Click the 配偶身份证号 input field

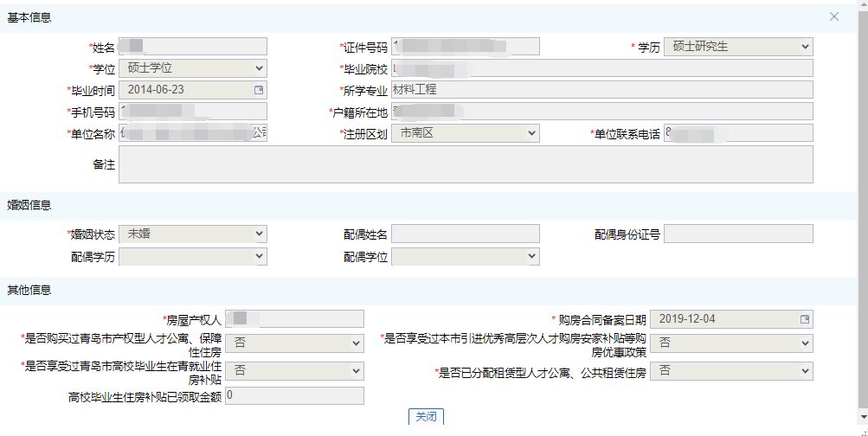click(738, 234)
